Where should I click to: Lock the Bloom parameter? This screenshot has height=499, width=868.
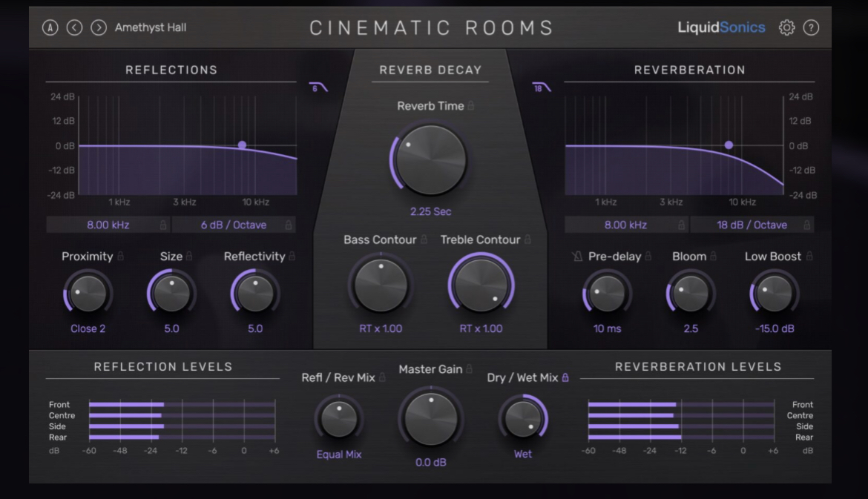pos(713,256)
